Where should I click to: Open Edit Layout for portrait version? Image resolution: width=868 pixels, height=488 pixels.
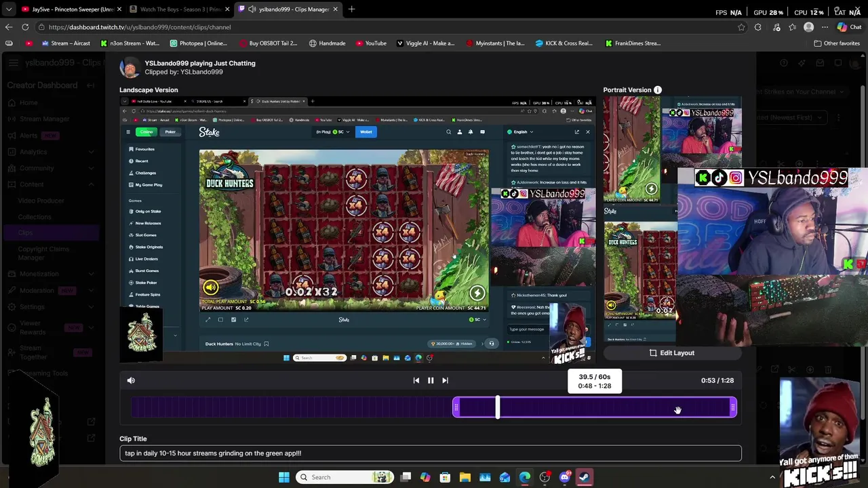(672, 352)
